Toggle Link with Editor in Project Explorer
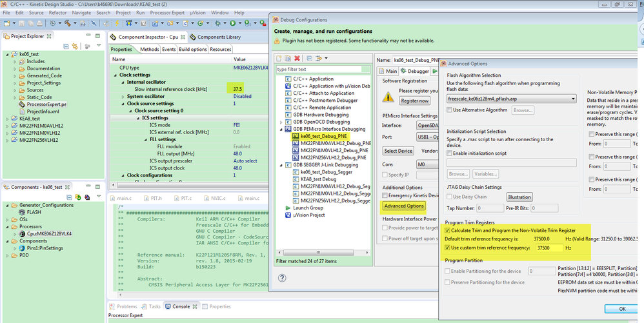 pos(75,46)
